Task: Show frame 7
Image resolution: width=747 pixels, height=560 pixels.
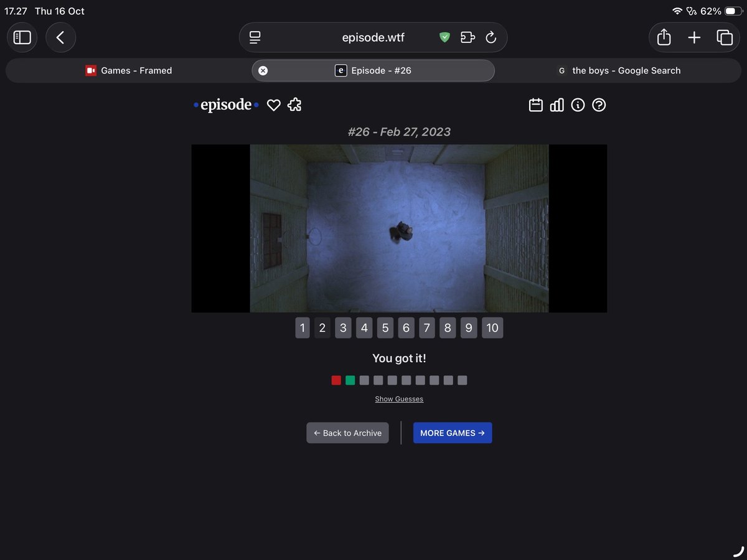Action: tap(426, 328)
